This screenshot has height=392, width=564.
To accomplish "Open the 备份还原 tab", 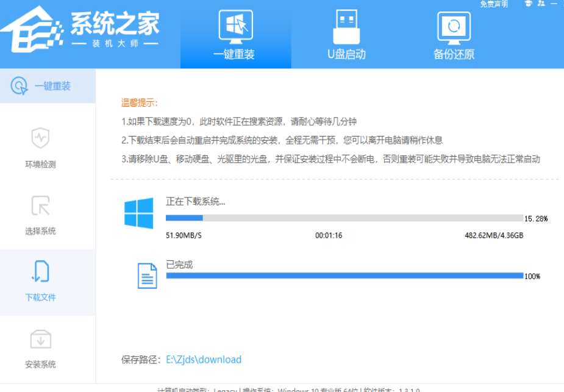I will point(454,35).
